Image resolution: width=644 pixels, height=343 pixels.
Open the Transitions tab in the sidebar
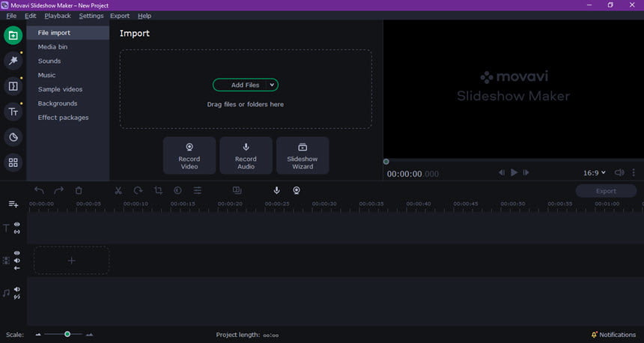(x=13, y=86)
